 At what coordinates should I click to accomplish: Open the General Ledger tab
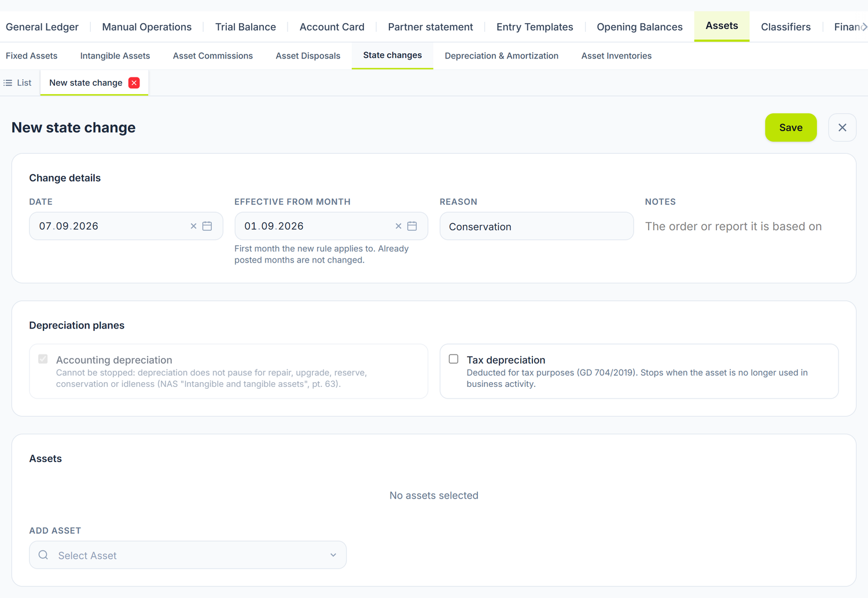pyautogui.click(x=42, y=27)
